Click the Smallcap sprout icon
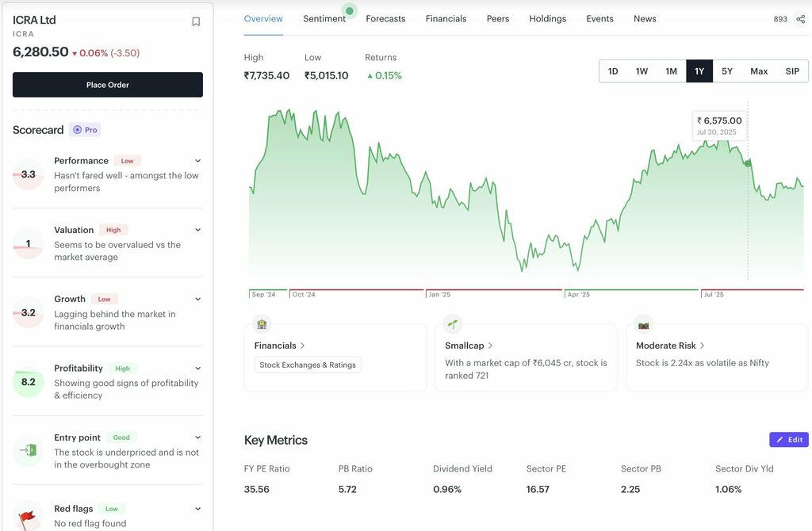Image resolution: width=812 pixels, height=531 pixels. 453,324
